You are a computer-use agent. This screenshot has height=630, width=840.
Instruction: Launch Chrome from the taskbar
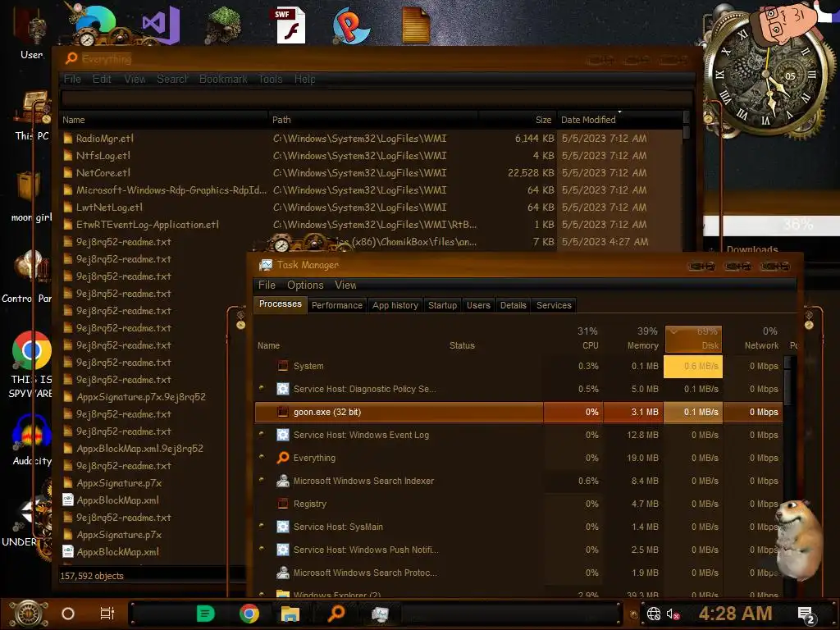point(249,614)
